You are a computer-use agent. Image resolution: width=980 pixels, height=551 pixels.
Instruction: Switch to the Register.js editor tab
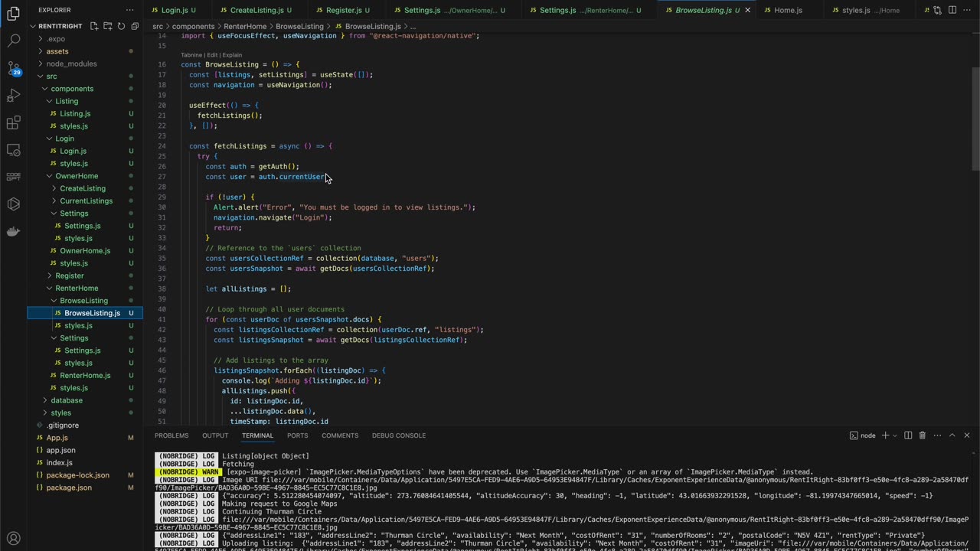point(344,10)
